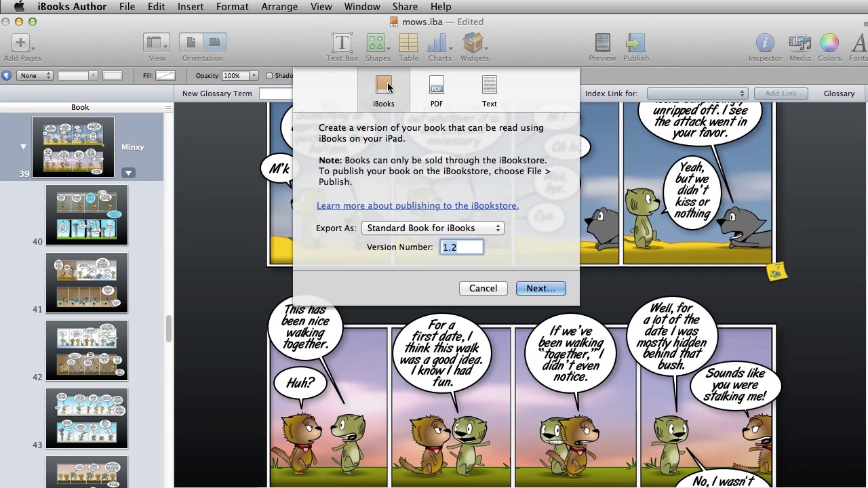This screenshot has width=868, height=488.
Task: Insert a Table from toolbar
Action: 408,47
